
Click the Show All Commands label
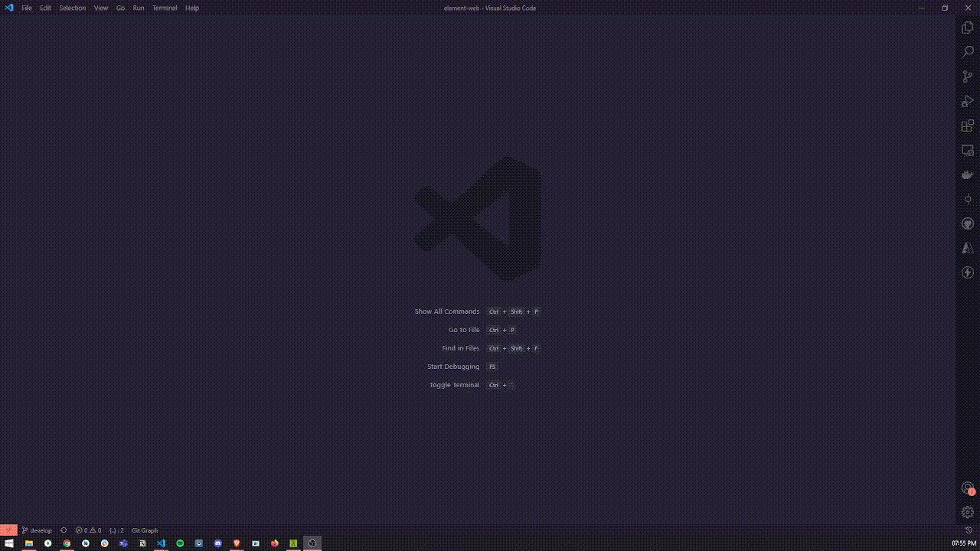click(447, 311)
